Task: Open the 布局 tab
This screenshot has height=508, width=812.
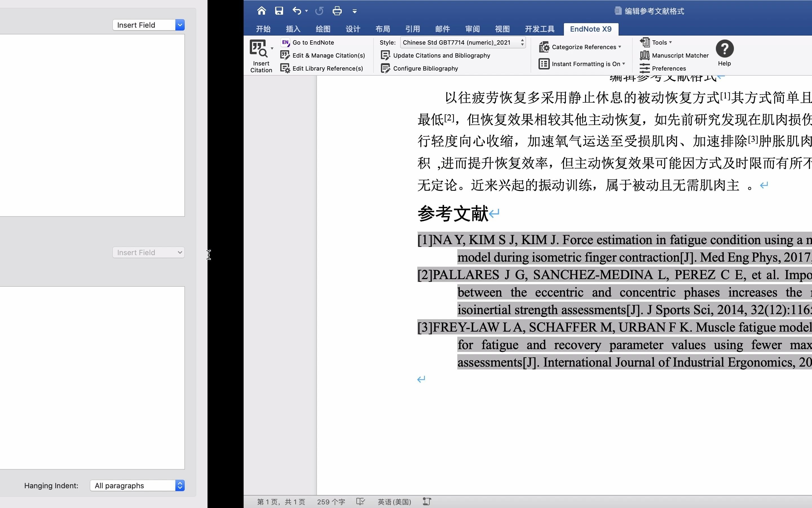Action: coord(383,29)
